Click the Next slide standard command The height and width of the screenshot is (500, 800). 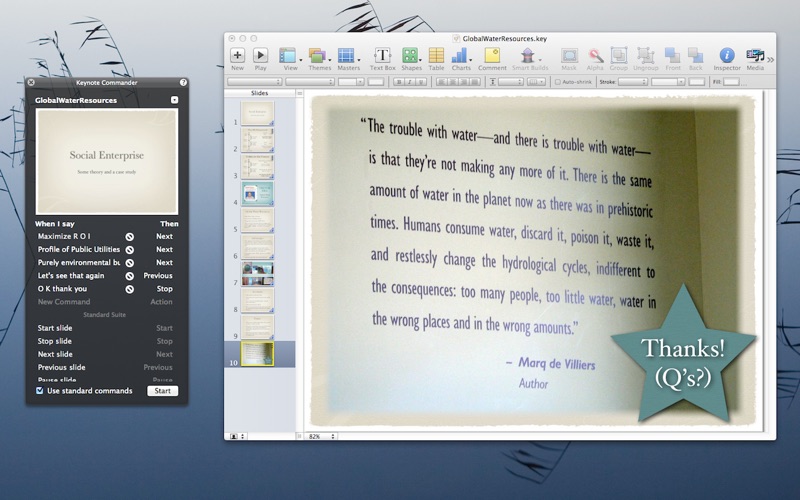point(55,355)
